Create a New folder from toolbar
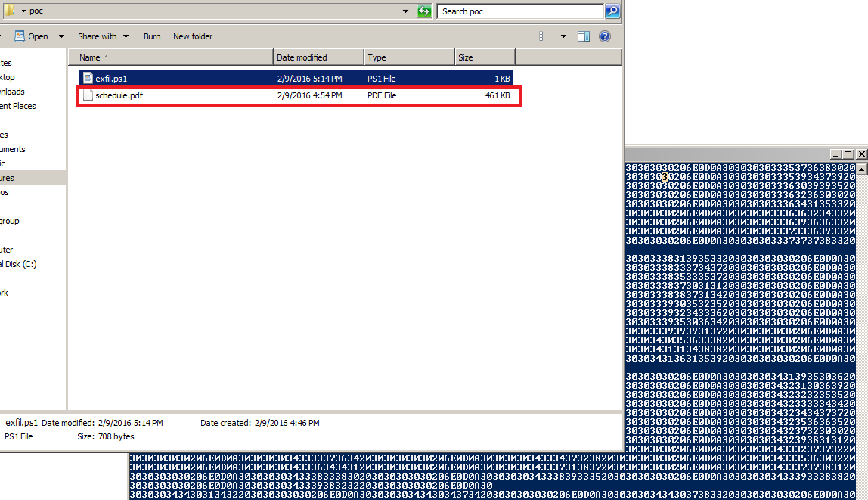This screenshot has width=868, height=500. coord(193,36)
